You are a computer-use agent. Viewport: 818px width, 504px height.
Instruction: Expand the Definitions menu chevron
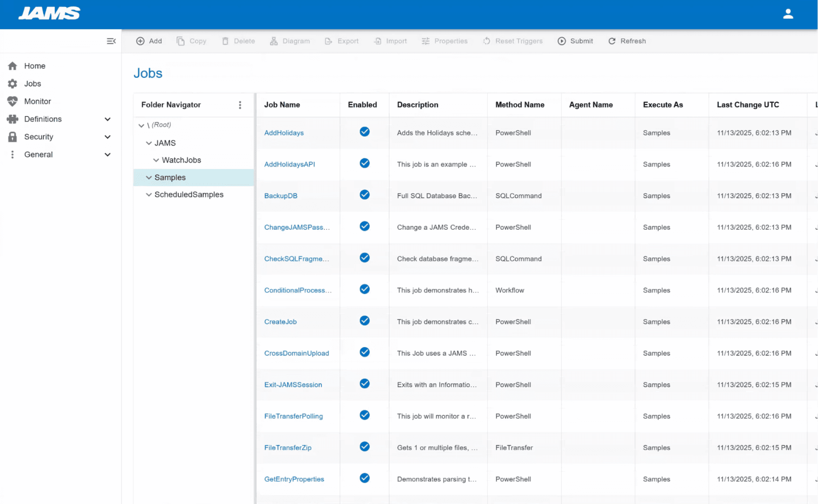coord(107,119)
